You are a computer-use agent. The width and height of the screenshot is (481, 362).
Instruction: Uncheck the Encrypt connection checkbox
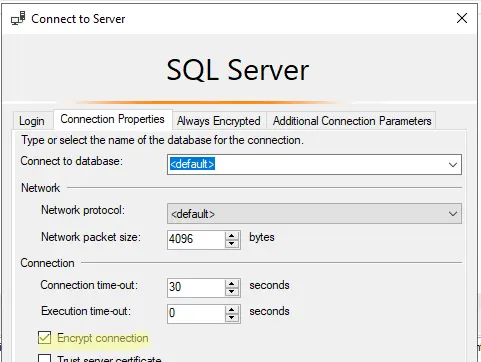click(x=45, y=338)
